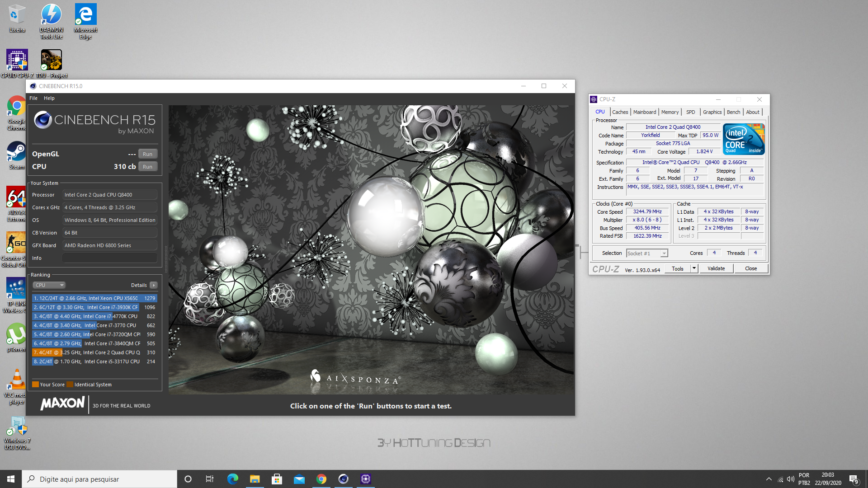The image size is (868, 488).
Task: Open File Explorer from taskbar
Action: pos(255,479)
